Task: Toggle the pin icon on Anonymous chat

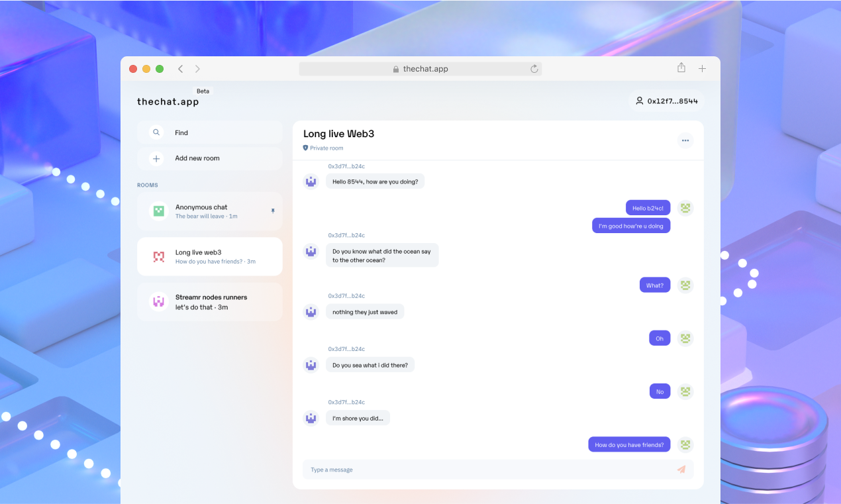Action: point(273,211)
